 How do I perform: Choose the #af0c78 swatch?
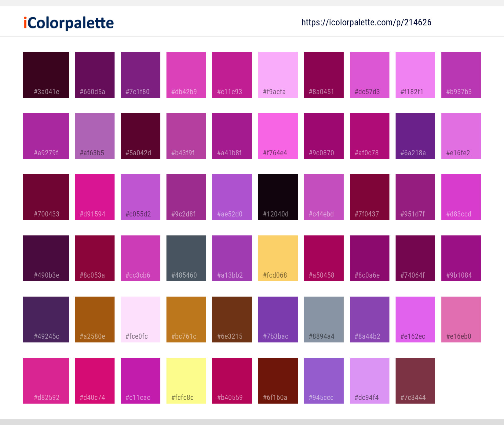[370, 136]
